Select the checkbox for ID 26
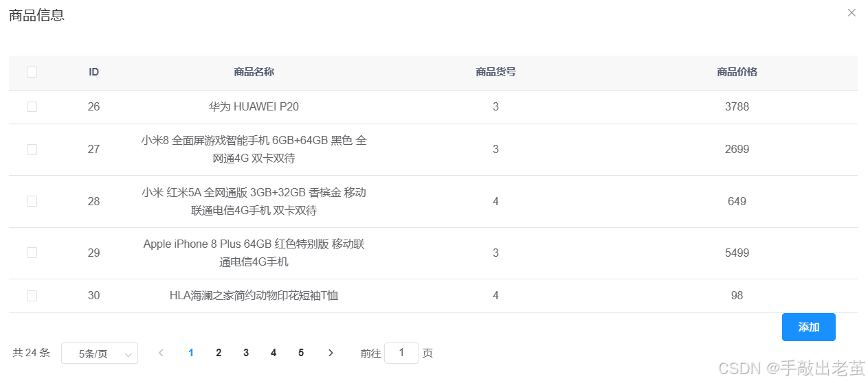 [32, 107]
